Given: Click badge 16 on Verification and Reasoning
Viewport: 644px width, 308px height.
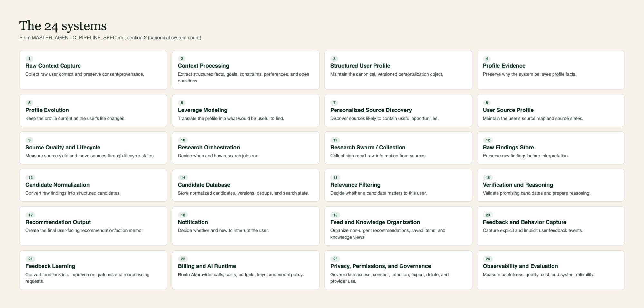Looking at the screenshot, I should pos(488,178).
